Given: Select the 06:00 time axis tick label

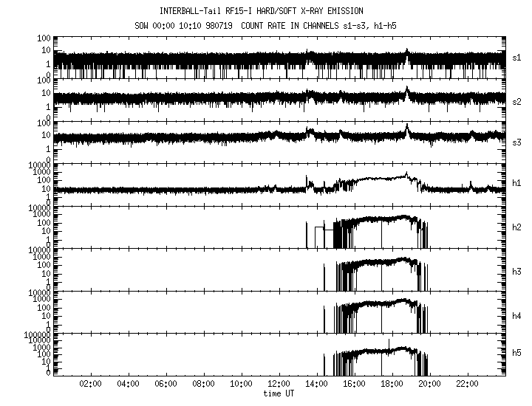Looking at the screenshot, I should 166,385.
